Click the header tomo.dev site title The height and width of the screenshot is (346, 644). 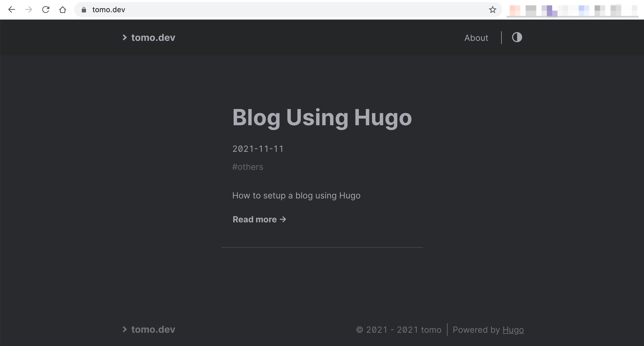[153, 37]
